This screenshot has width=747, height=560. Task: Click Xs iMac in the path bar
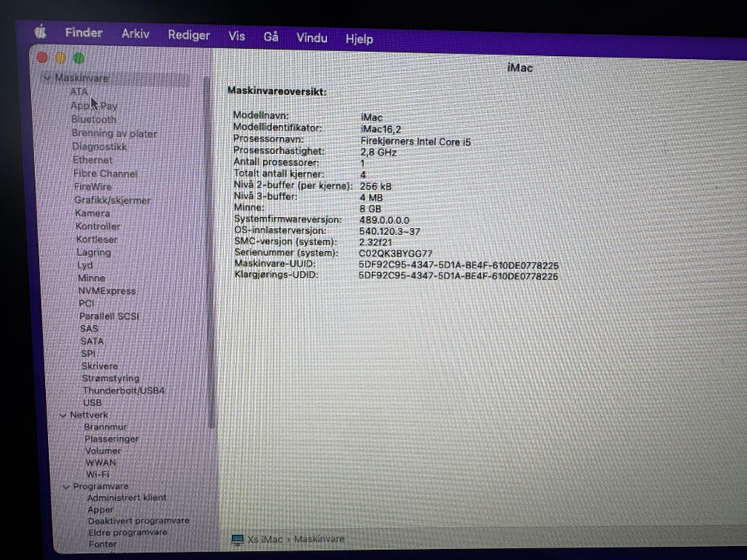(x=265, y=540)
